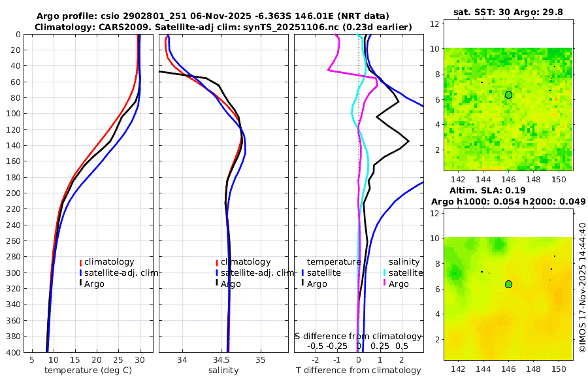Click the red climatology legend marker in temperature plot

(x=80, y=263)
